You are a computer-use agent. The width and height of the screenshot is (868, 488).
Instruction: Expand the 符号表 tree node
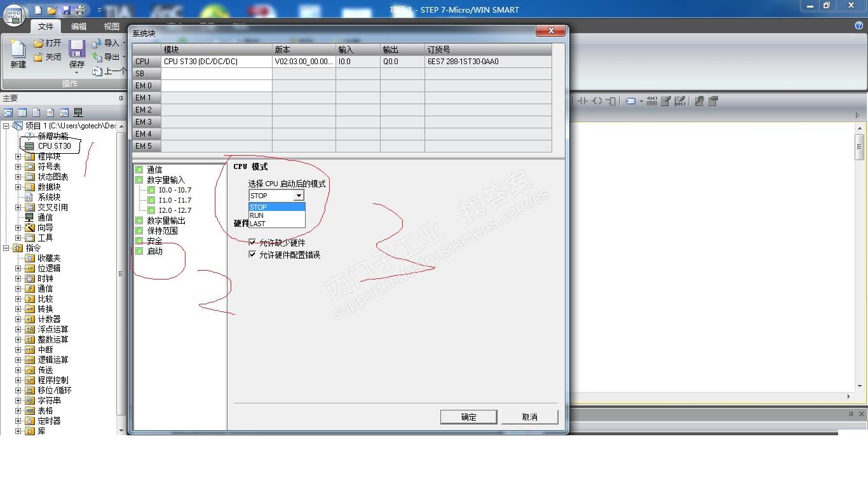click(18, 166)
